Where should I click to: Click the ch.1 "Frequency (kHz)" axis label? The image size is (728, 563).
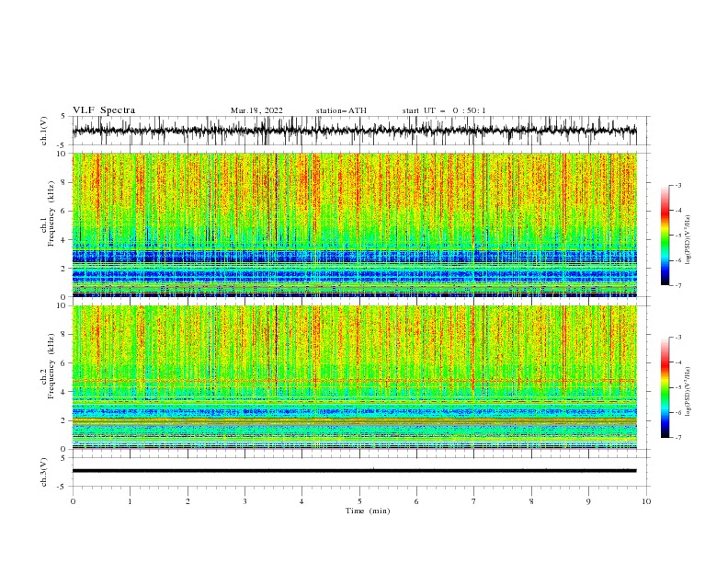(x=51, y=214)
